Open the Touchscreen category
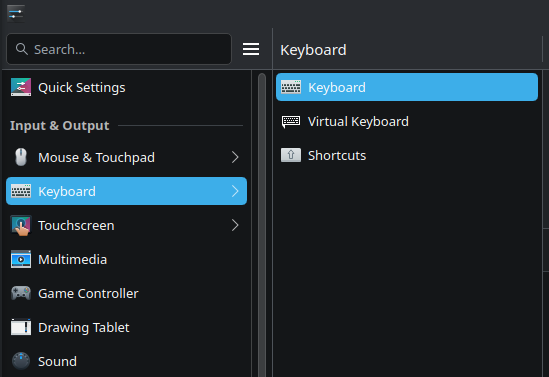The image size is (549, 377). tap(126, 225)
